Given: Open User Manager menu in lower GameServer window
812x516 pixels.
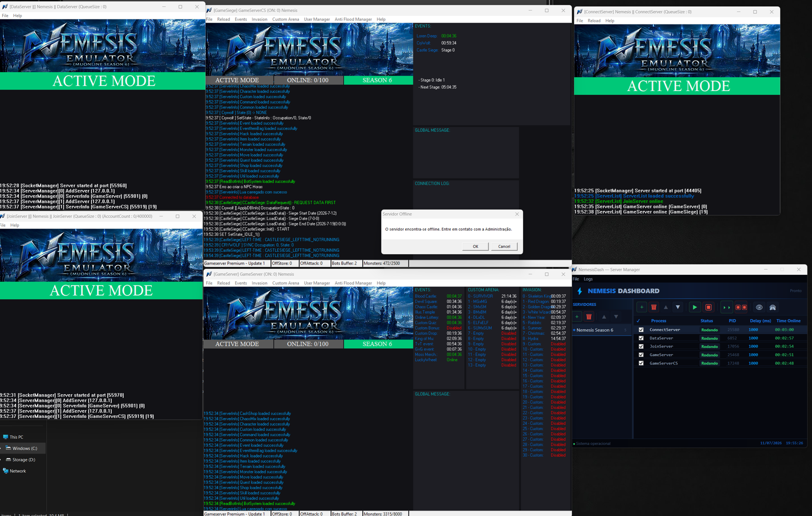Looking at the screenshot, I should click(317, 283).
